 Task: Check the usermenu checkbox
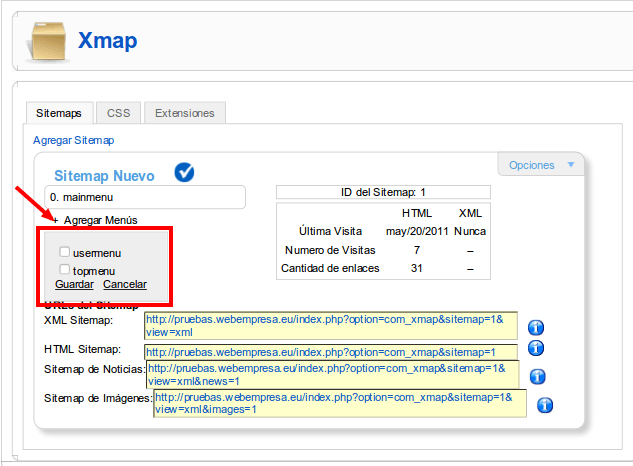(x=65, y=252)
